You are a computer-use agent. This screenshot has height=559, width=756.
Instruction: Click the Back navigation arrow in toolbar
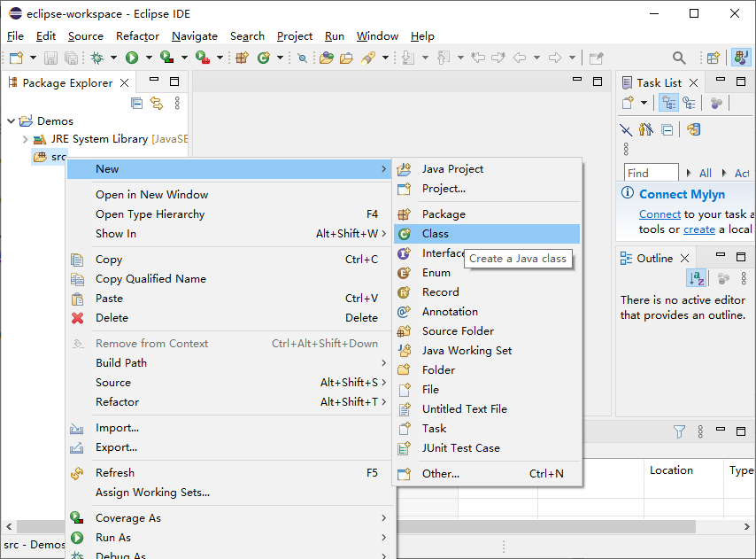click(520, 58)
